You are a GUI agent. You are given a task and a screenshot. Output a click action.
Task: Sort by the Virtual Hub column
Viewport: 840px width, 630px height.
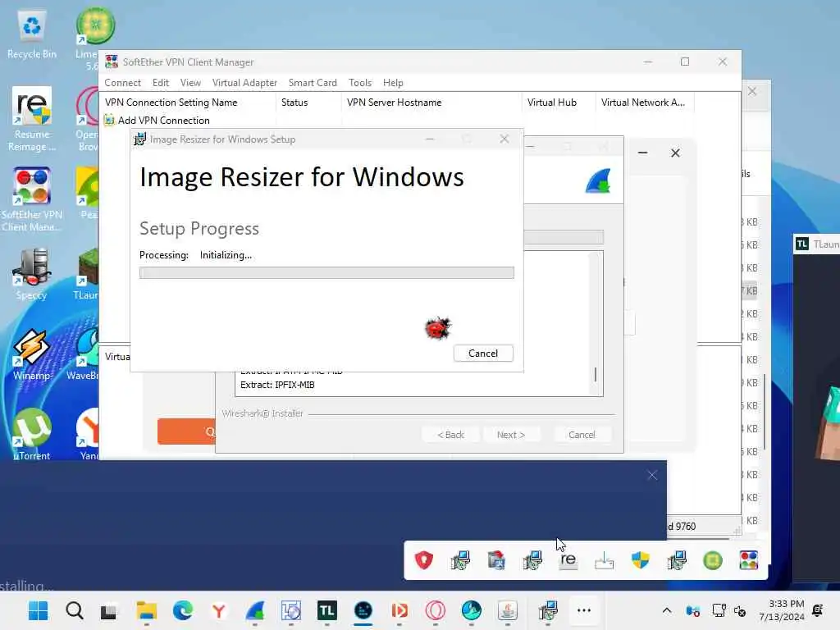pyautogui.click(x=558, y=103)
